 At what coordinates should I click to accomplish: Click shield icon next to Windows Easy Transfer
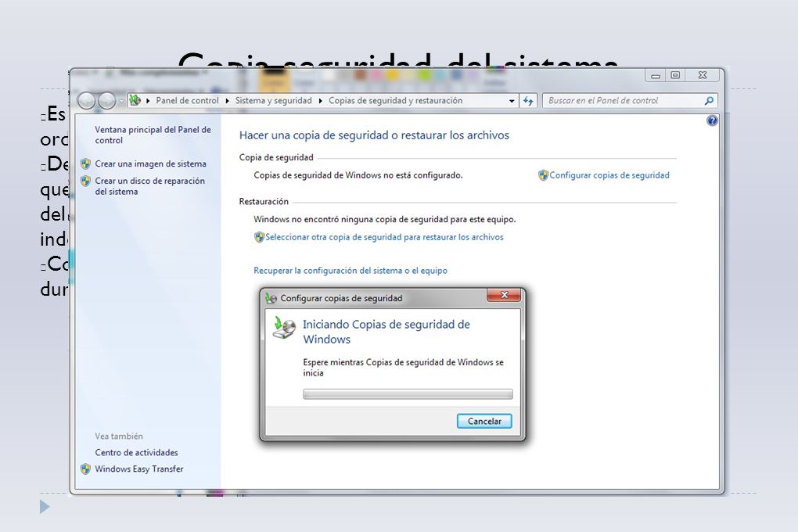[85, 469]
